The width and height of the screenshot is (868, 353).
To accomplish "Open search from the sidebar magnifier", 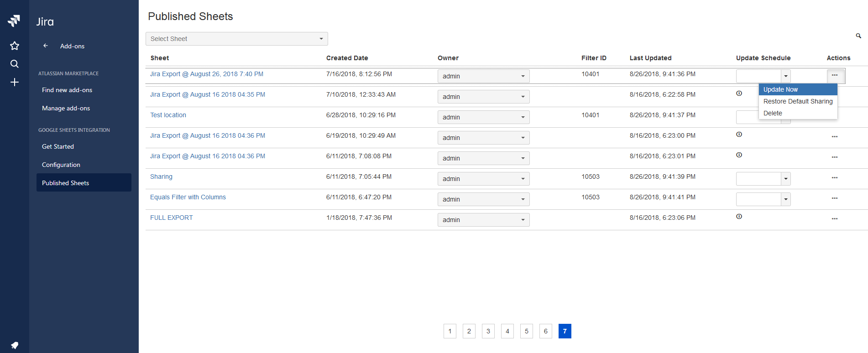I will point(15,64).
